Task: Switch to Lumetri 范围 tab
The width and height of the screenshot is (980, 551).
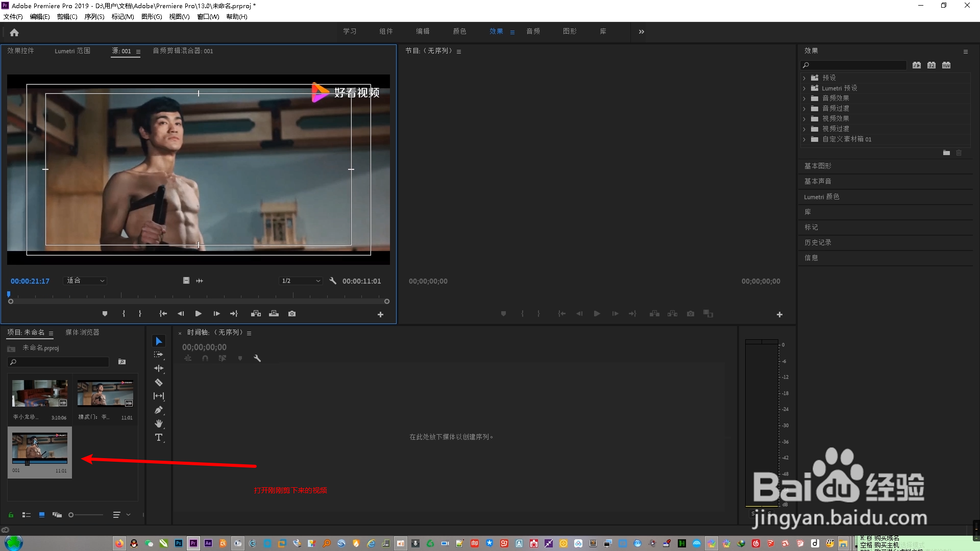Action: 72,51
